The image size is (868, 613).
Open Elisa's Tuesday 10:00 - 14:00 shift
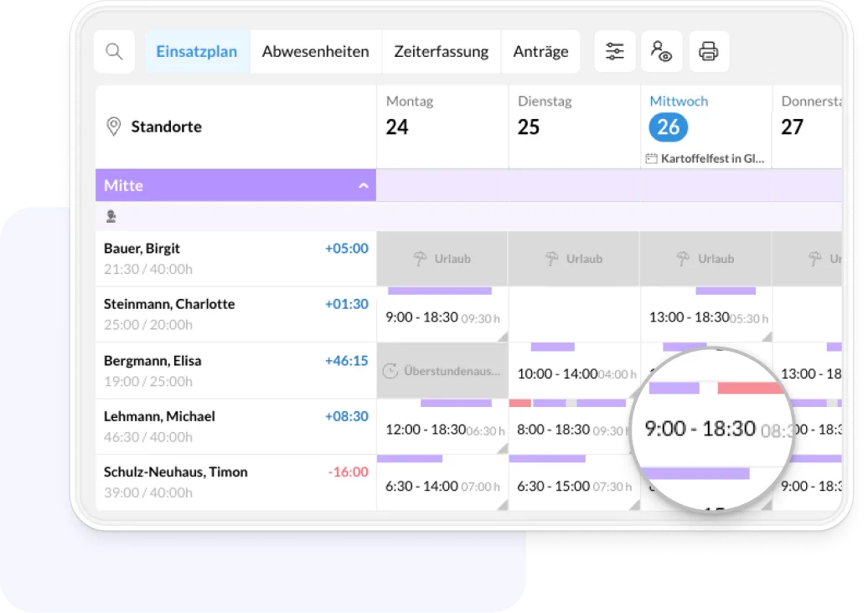click(574, 371)
